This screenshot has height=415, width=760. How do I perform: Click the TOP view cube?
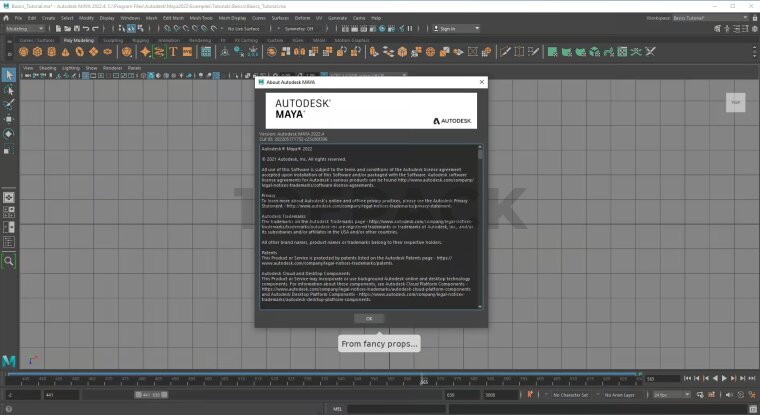coord(735,102)
